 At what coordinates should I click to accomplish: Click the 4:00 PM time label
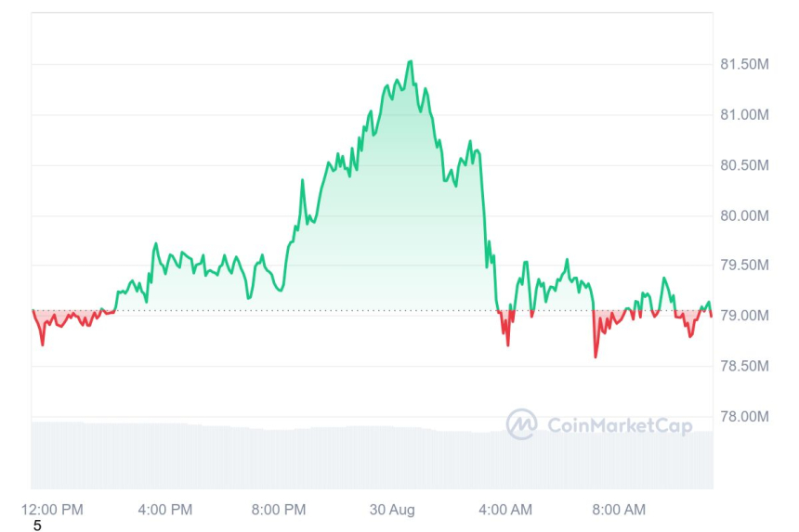(165, 509)
